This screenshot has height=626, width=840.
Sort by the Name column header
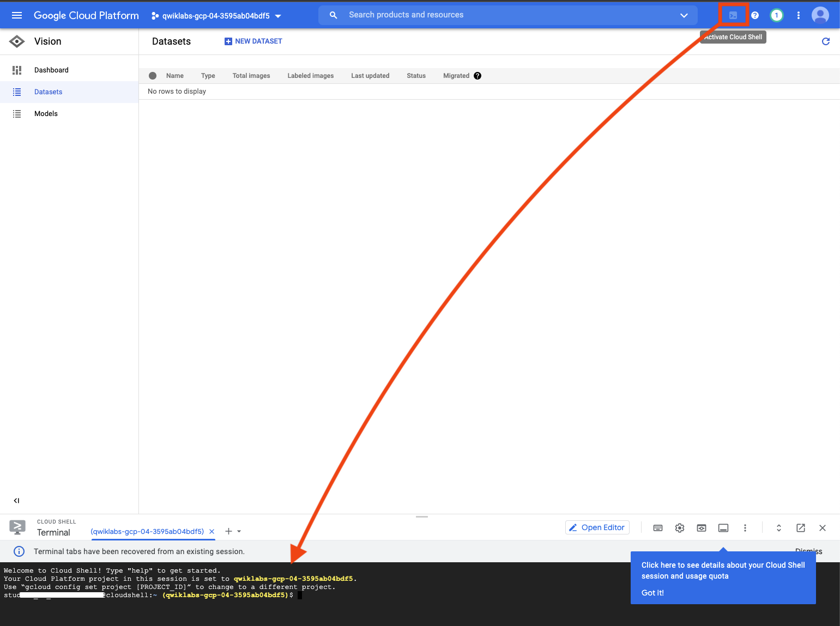point(175,76)
